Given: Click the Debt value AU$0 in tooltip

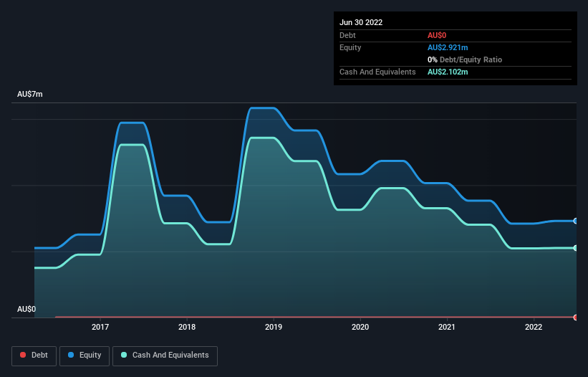Looking at the screenshot, I should click(x=437, y=35).
